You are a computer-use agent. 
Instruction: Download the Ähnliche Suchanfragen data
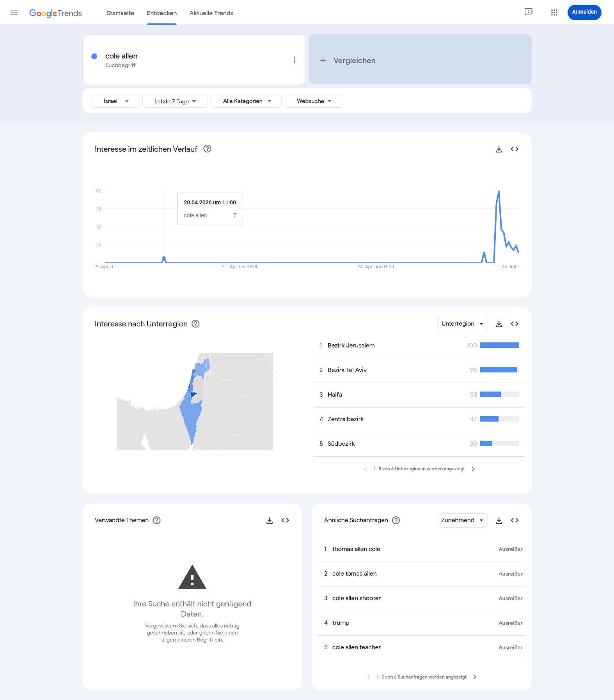[499, 520]
